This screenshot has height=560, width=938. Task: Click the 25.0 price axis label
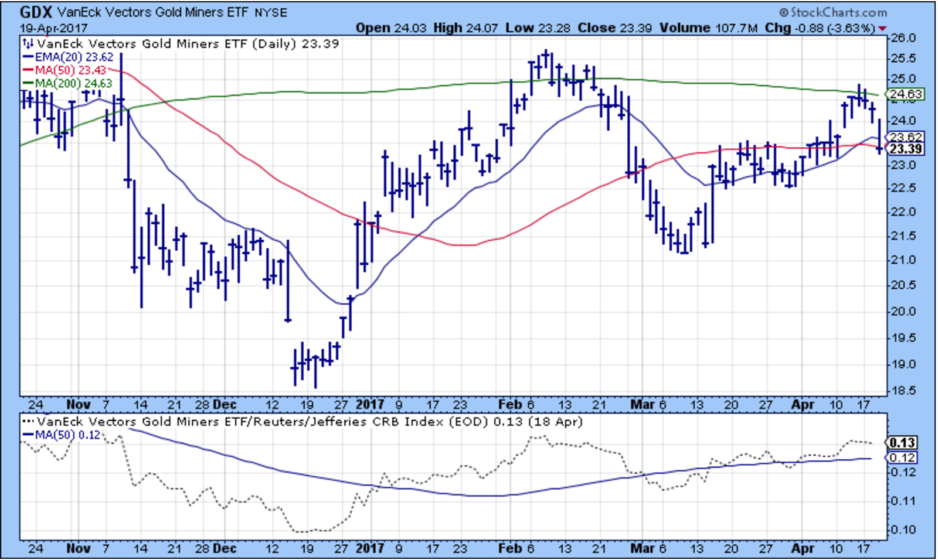tap(903, 78)
